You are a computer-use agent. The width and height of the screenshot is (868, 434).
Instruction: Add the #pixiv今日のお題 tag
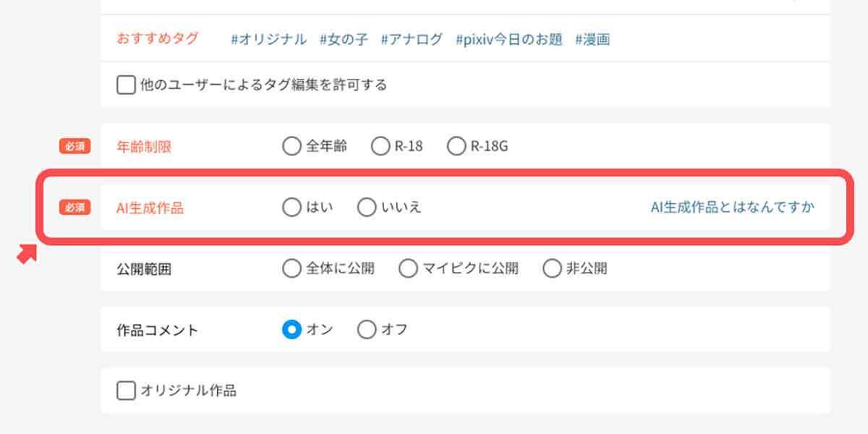509,40
